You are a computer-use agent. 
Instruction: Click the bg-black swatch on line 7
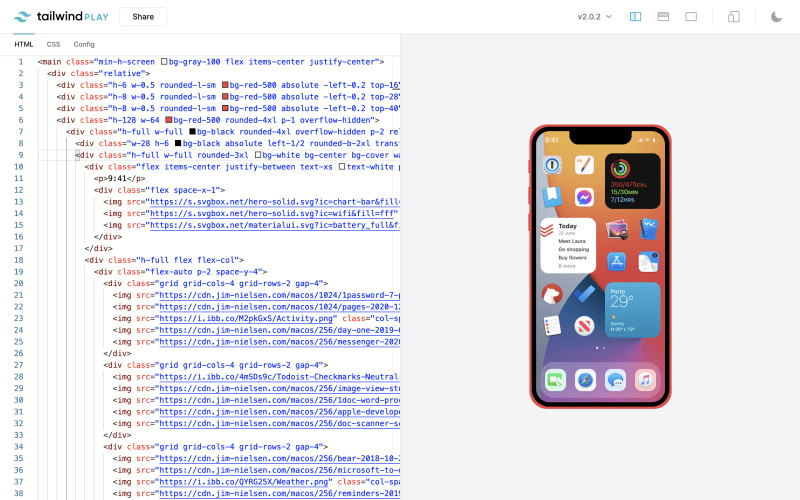point(192,132)
